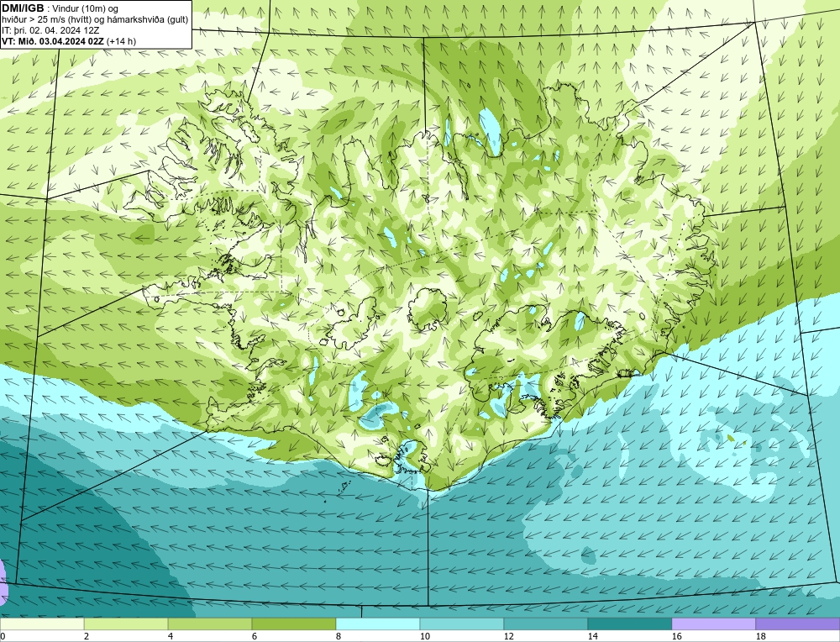The image size is (840, 642).
Task: Click the 6–8 m/s olive green legend swatch
Action: pos(293,624)
